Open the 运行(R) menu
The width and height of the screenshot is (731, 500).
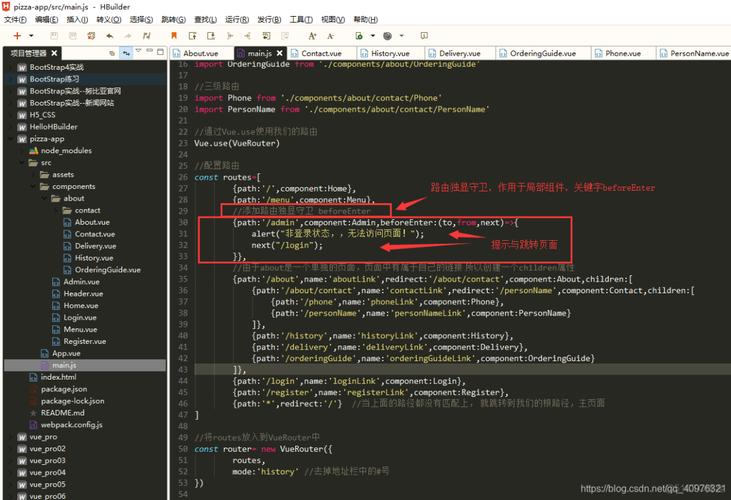237,20
